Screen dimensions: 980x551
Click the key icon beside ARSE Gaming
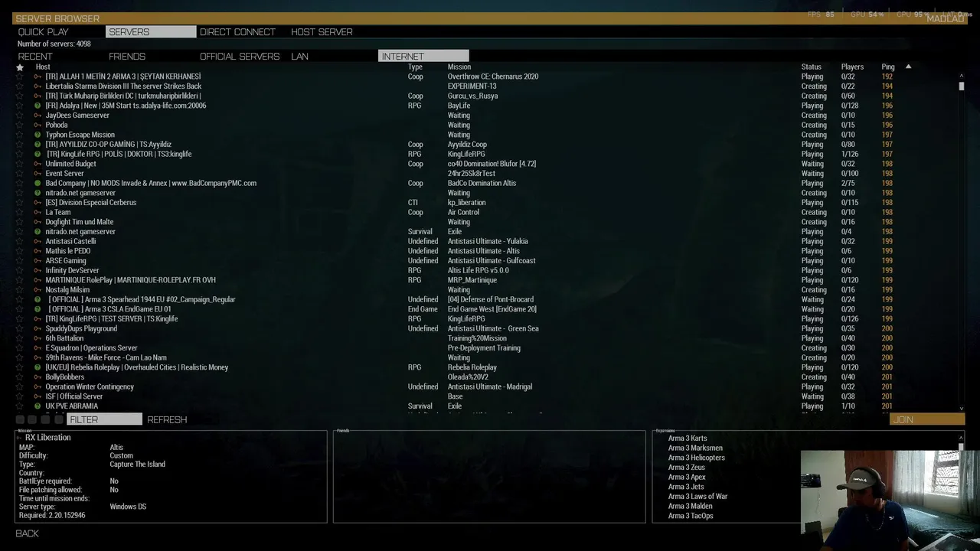[x=38, y=261]
